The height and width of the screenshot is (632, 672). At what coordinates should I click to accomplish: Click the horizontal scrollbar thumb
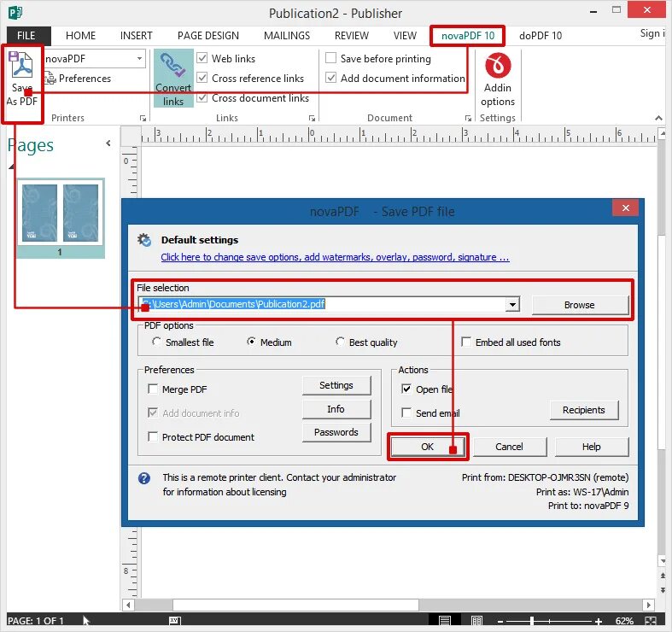295,605
